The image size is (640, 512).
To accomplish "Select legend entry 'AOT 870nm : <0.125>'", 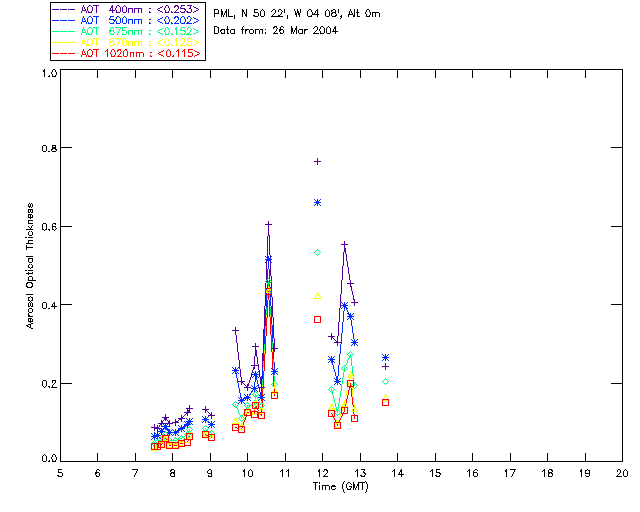I will pyautogui.click(x=140, y=42).
